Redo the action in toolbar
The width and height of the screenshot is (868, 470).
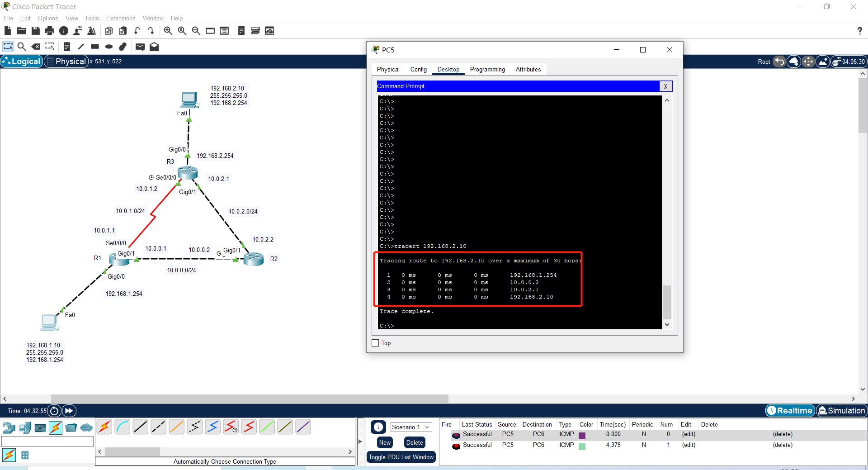tap(151, 31)
